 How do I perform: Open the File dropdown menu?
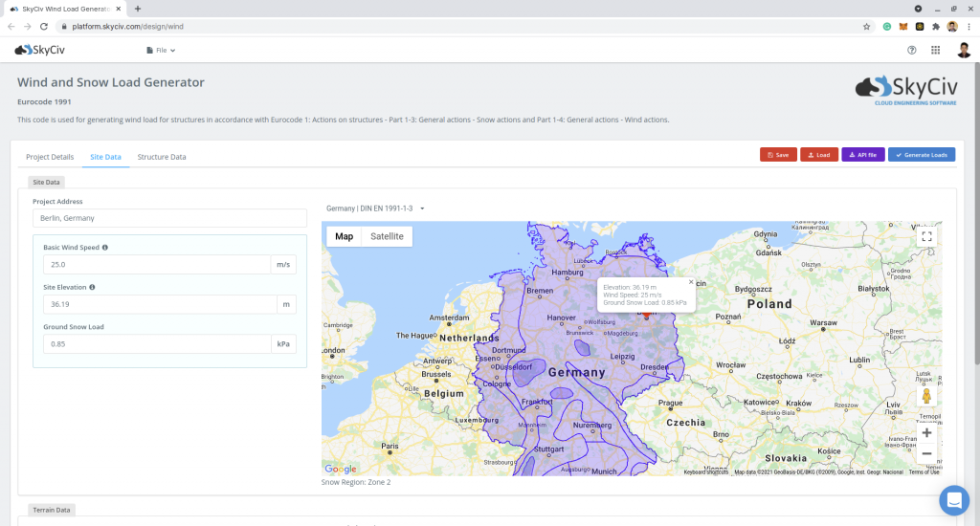(x=161, y=50)
